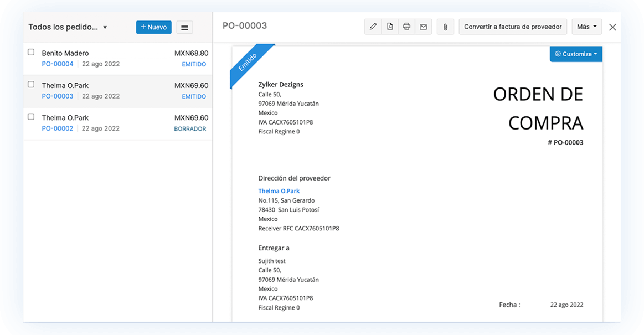This screenshot has width=644, height=335.
Task: Select the PO-00003 entry in the order list
Action: click(58, 95)
